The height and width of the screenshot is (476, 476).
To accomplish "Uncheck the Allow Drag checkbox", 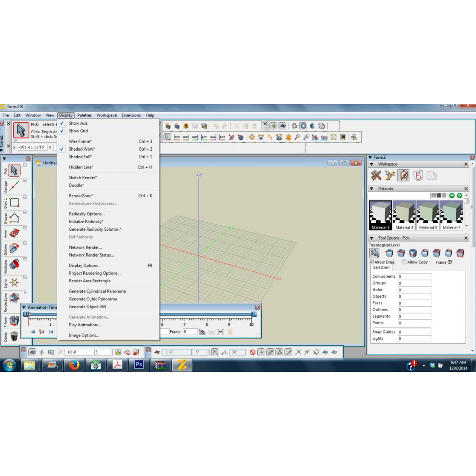I will click(371, 262).
